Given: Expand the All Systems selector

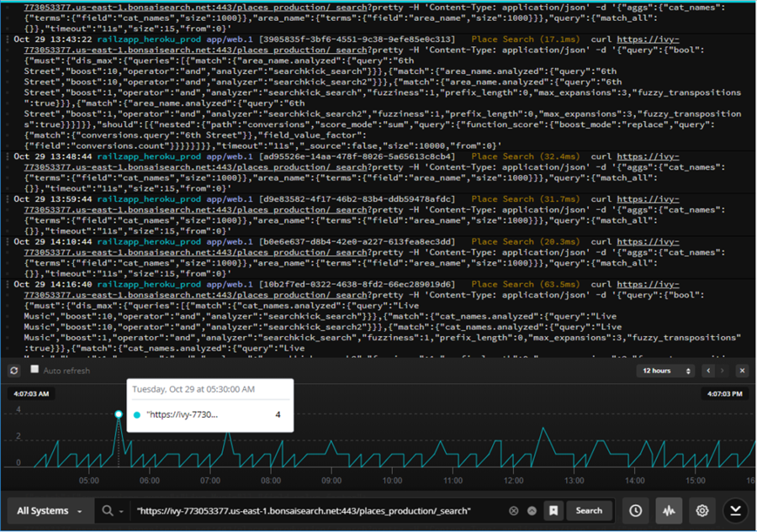Looking at the screenshot, I should coord(49,511).
